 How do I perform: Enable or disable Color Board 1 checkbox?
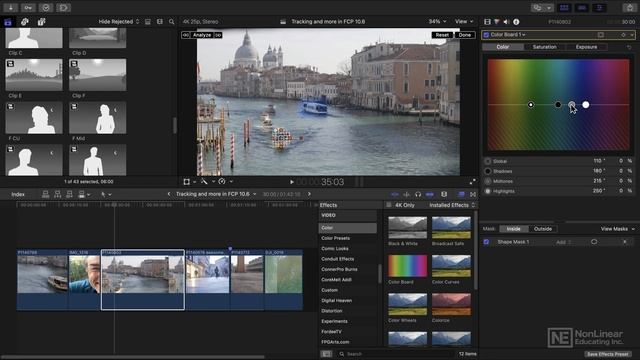pos(486,35)
